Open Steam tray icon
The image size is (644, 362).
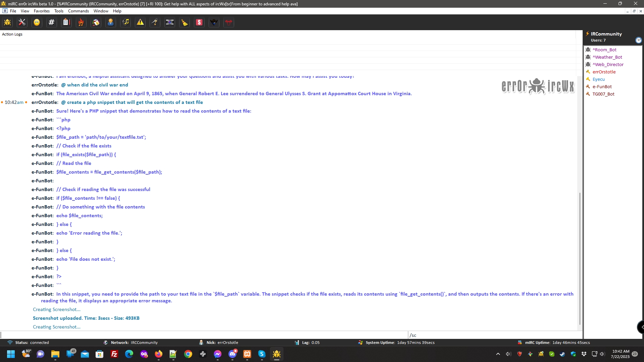coord(562,354)
